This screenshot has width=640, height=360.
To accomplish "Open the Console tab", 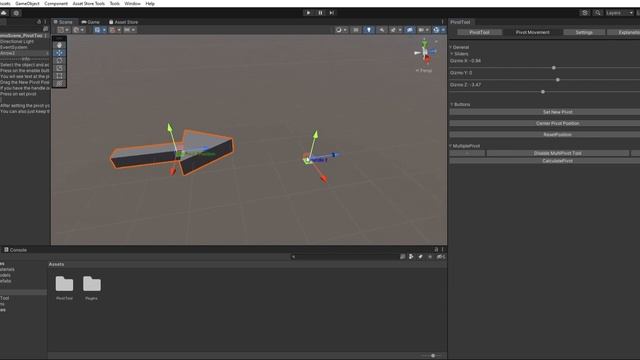I will coord(16,250).
